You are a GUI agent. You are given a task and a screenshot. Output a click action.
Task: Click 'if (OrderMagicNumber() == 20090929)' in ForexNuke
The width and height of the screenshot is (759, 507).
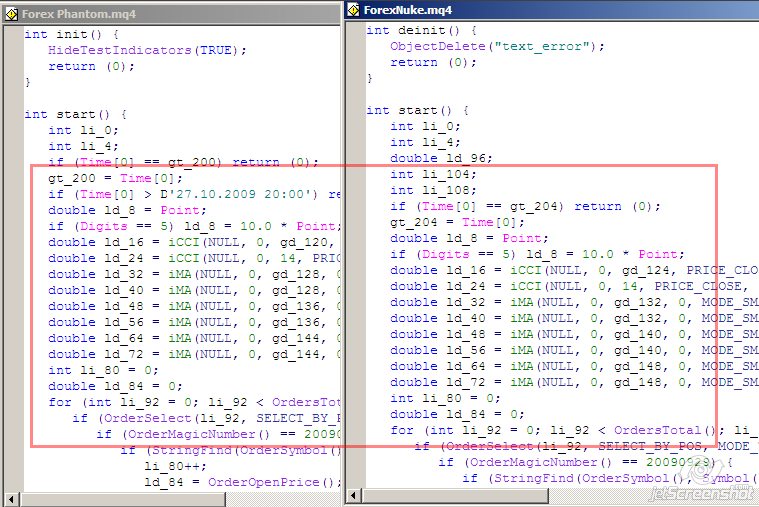pos(586,462)
